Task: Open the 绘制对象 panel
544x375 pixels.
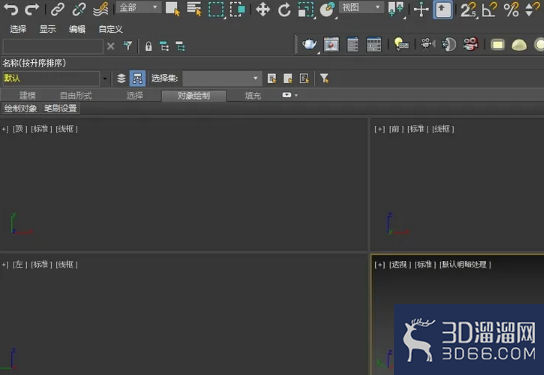Action: (20, 108)
